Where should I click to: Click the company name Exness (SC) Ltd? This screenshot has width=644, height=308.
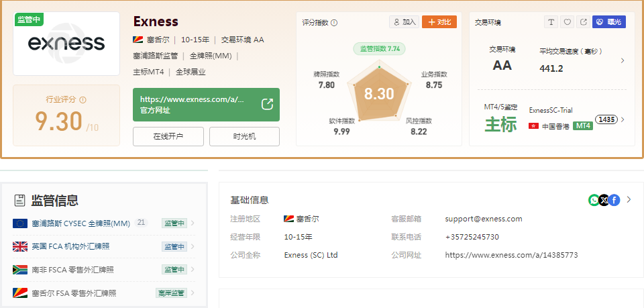click(x=311, y=255)
